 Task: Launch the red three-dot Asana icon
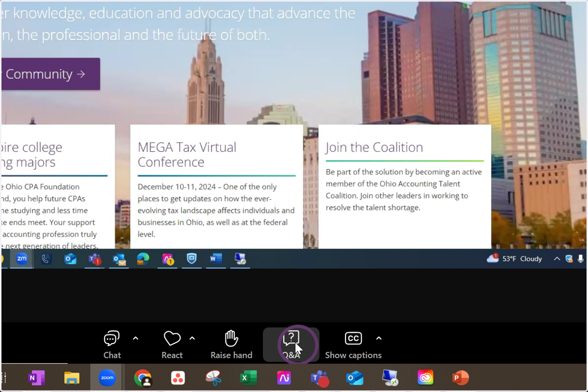(178, 378)
